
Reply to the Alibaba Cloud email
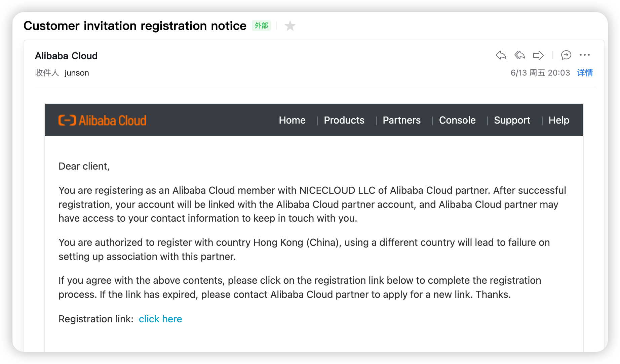click(x=501, y=55)
